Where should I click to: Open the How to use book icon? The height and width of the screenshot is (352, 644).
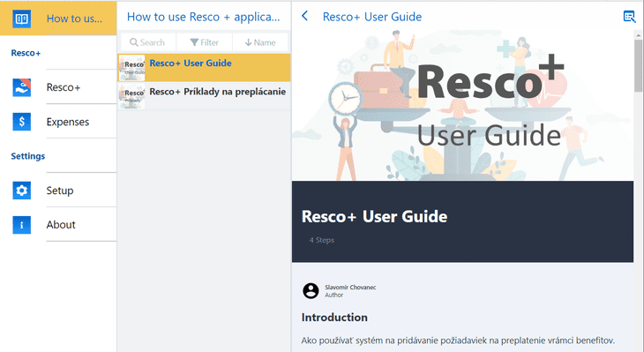click(21, 19)
